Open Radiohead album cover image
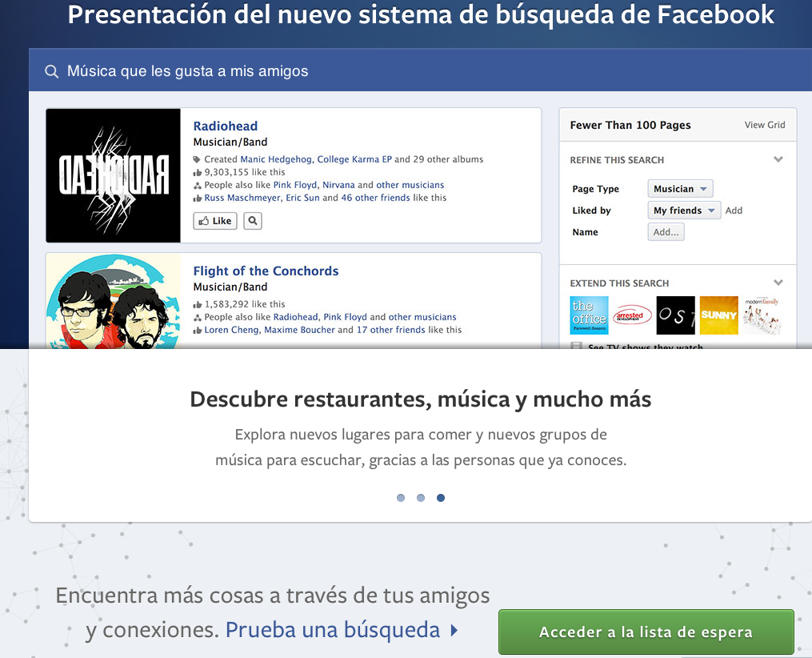Screen dimensions: 812x658 coord(113,175)
